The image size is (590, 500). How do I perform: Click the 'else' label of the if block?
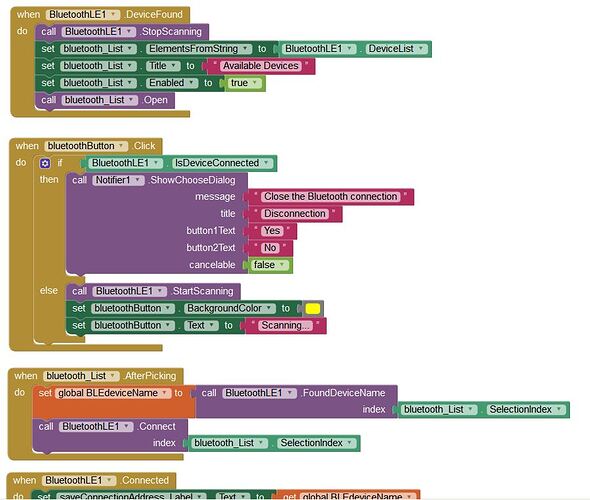coord(49,291)
